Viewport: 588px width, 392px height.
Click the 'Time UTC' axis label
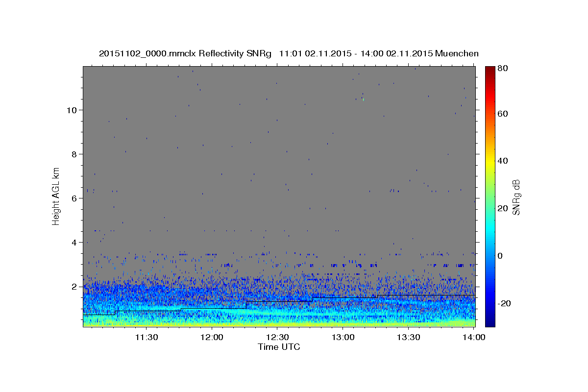(279, 347)
